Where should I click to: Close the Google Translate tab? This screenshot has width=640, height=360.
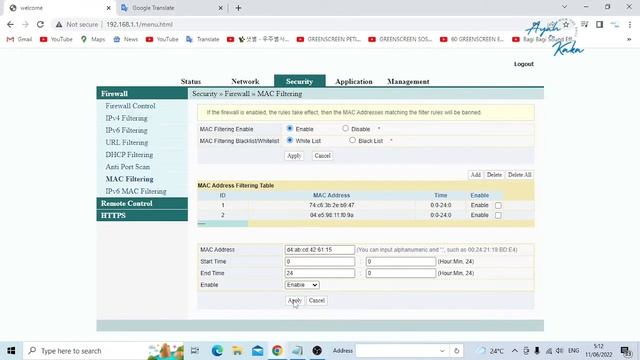click(x=220, y=8)
